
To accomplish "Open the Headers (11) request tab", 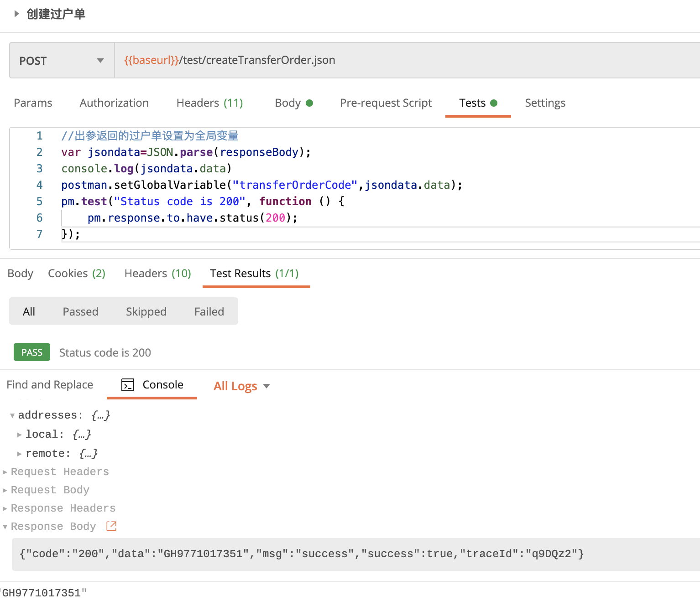I will [209, 103].
